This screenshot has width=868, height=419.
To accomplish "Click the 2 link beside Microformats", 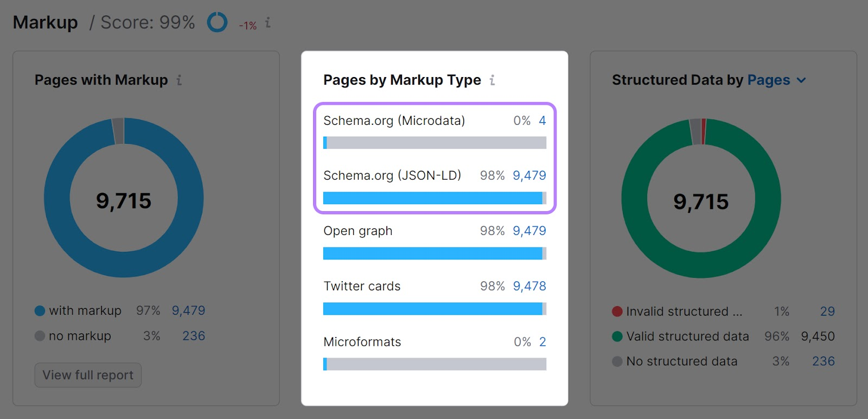I will click(x=543, y=341).
